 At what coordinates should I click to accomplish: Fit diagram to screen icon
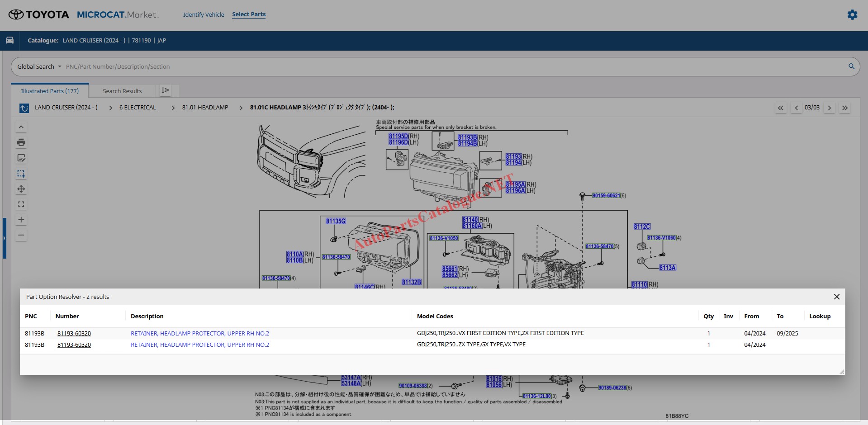21,204
